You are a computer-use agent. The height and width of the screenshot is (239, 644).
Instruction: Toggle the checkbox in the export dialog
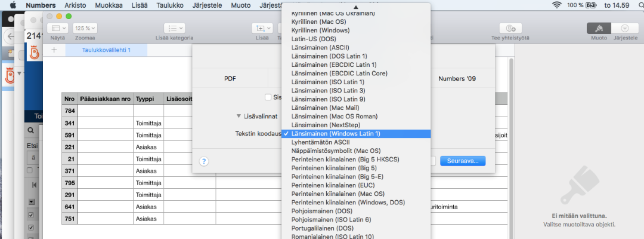[x=268, y=97]
